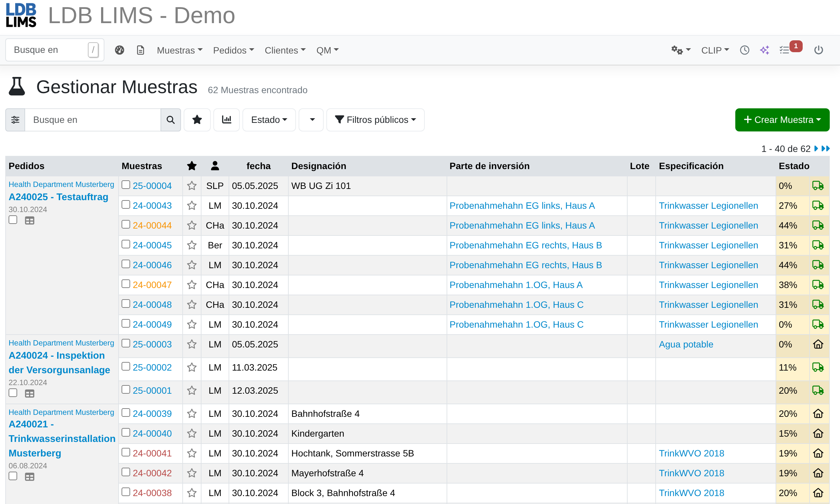
Task: Jump to last page double arrow
Action: (x=825, y=149)
